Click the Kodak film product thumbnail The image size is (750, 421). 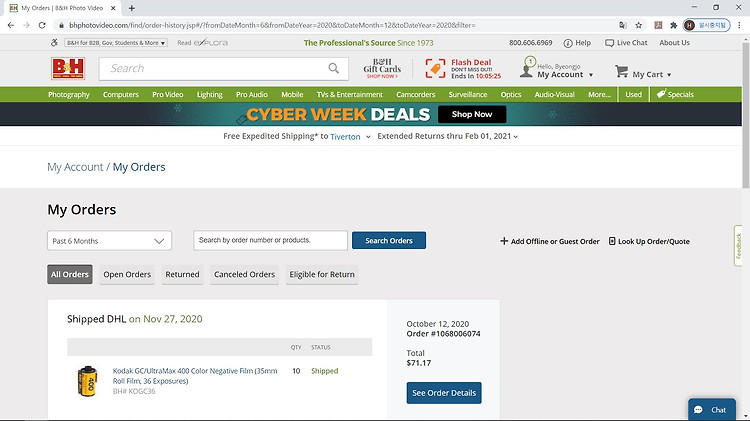tap(88, 381)
